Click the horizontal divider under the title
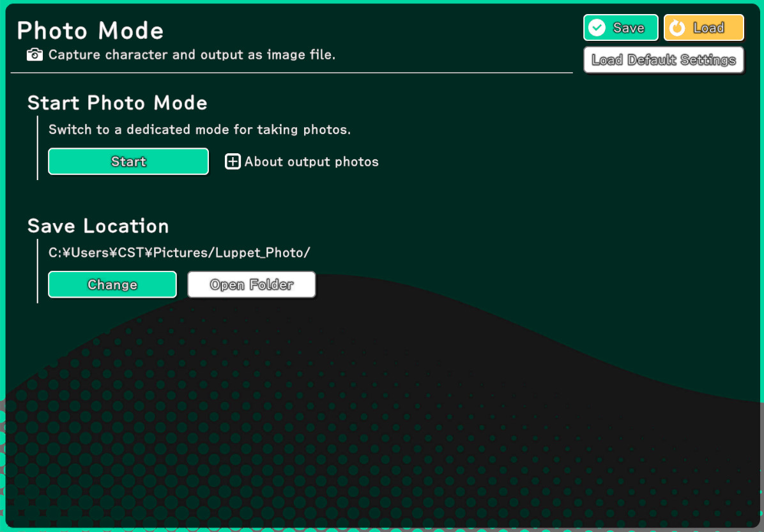 (x=291, y=73)
